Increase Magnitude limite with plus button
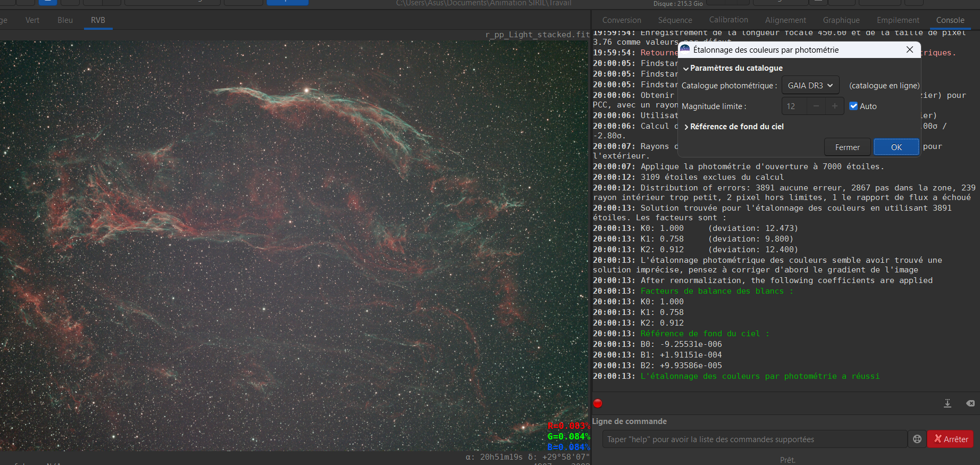The height and width of the screenshot is (465, 980). coord(834,106)
